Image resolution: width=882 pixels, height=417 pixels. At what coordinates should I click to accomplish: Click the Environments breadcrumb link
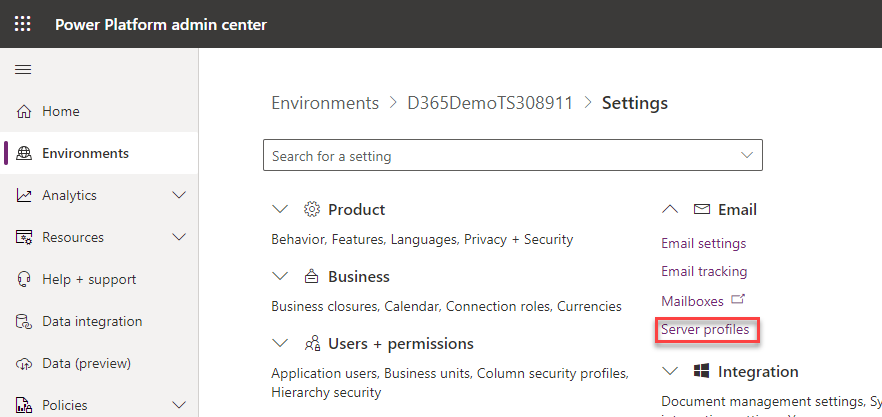click(325, 104)
